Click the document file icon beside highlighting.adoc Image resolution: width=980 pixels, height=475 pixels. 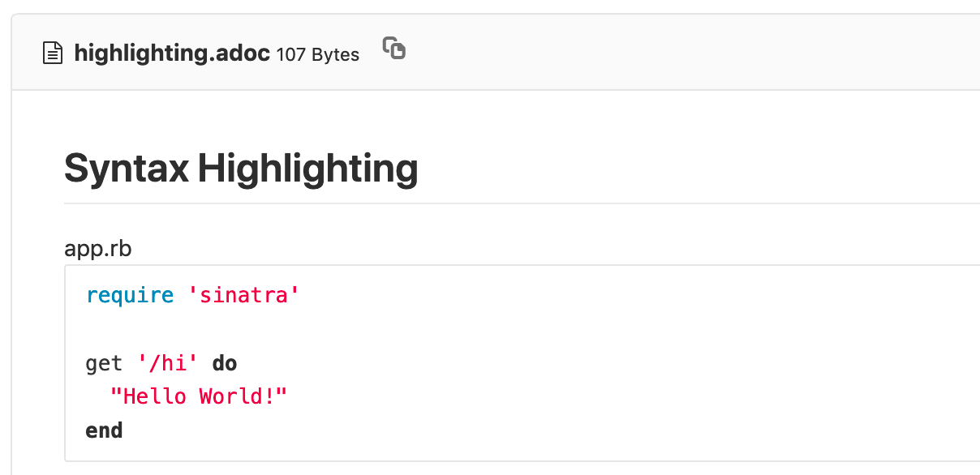click(52, 52)
